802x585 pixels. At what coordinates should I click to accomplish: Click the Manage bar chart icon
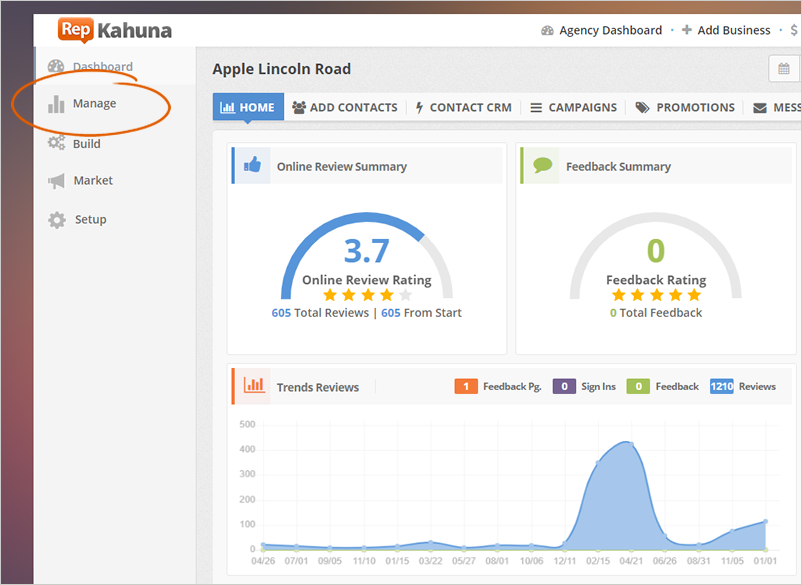tap(57, 104)
